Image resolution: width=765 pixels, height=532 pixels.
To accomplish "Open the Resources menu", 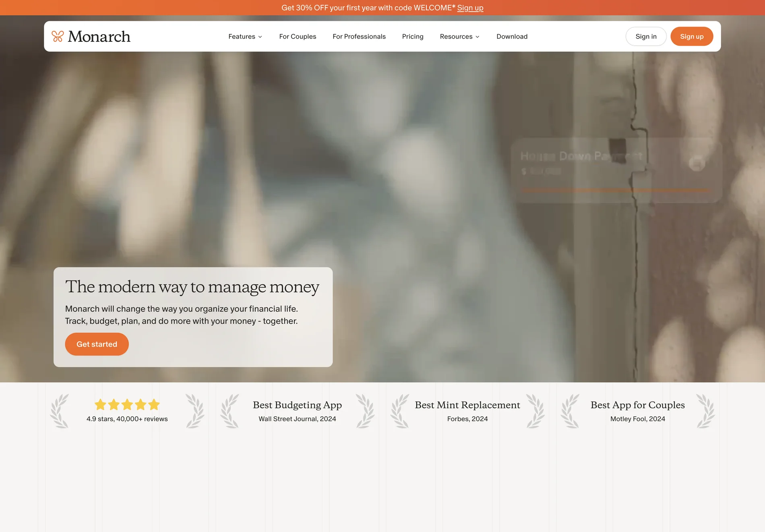I will click(x=460, y=37).
